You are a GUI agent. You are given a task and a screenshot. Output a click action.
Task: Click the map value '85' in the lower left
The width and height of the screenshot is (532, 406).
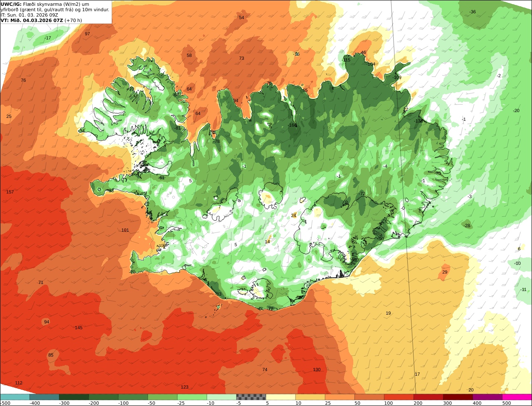pyautogui.click(x=51, y=355)
